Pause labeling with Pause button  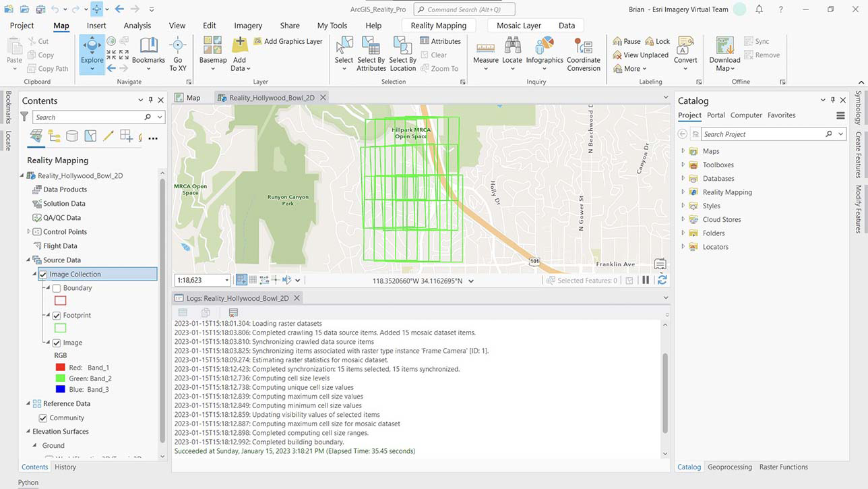(x=627, y=41)
